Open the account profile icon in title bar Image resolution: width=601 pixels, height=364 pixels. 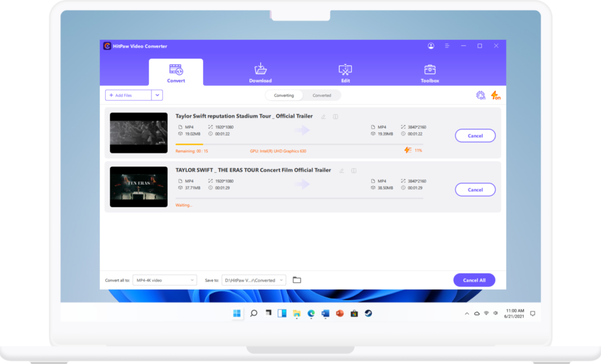click(431, 46)
